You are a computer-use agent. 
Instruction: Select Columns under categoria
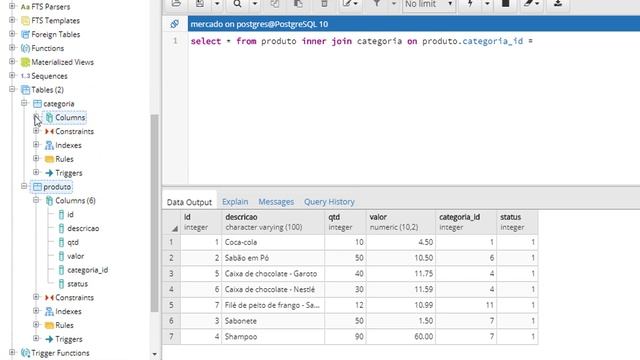[x=70, y=118]
